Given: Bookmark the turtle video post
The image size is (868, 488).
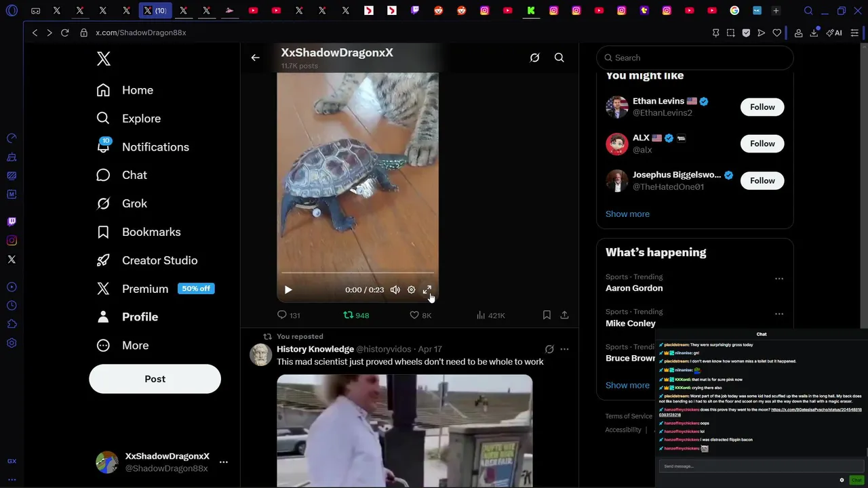Looking at the screenshot, I should 547,315.
